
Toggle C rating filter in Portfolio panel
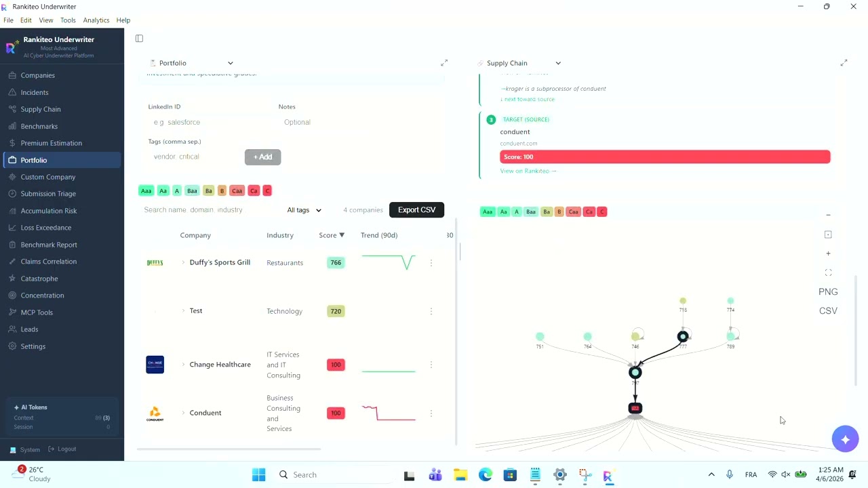pos(267,191)
